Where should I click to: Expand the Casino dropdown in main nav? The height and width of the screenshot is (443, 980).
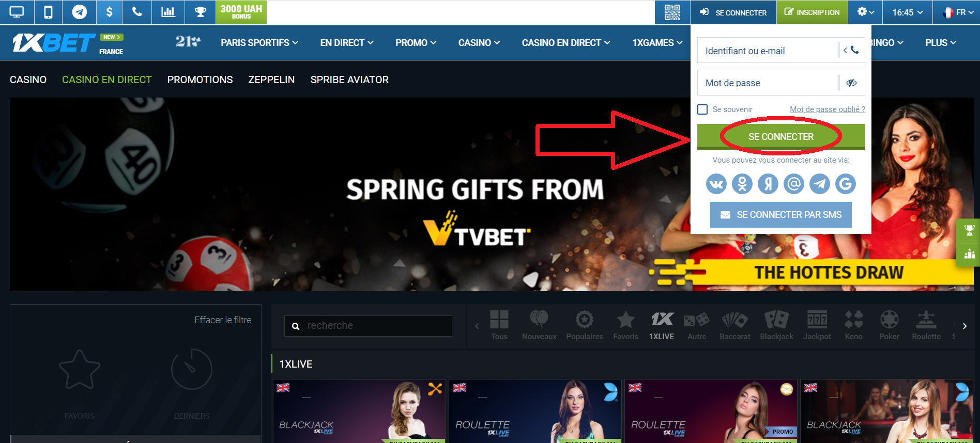pyautogui.click(x=479, y=43)
